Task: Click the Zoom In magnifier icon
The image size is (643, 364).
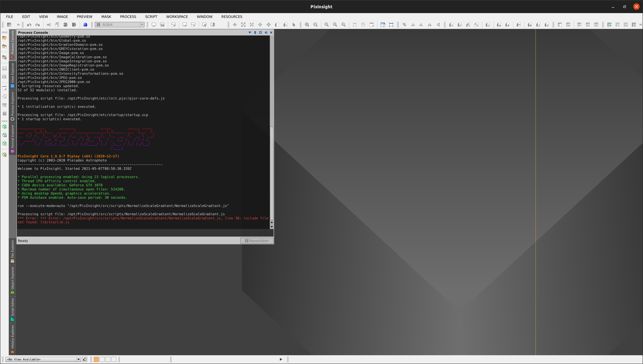Action: pos(307,24)
